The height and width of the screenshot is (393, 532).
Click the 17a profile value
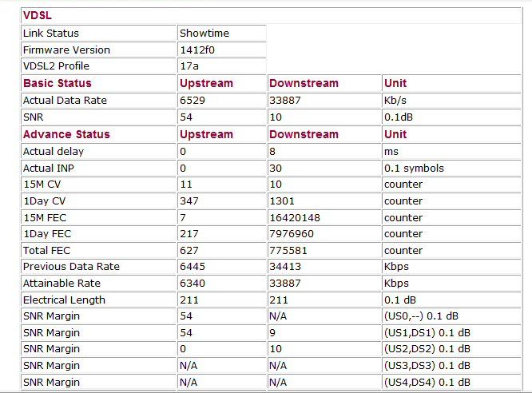coord(189,65)
